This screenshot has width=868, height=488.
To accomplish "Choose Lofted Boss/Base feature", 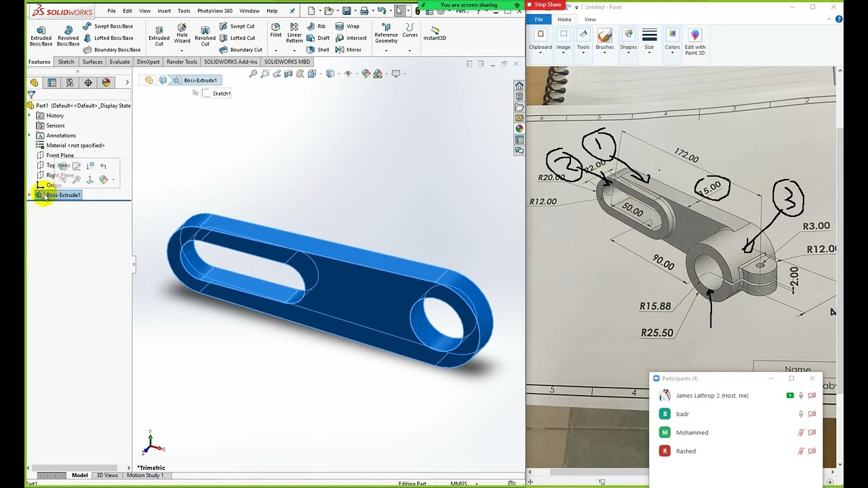I will coord(108,38).
